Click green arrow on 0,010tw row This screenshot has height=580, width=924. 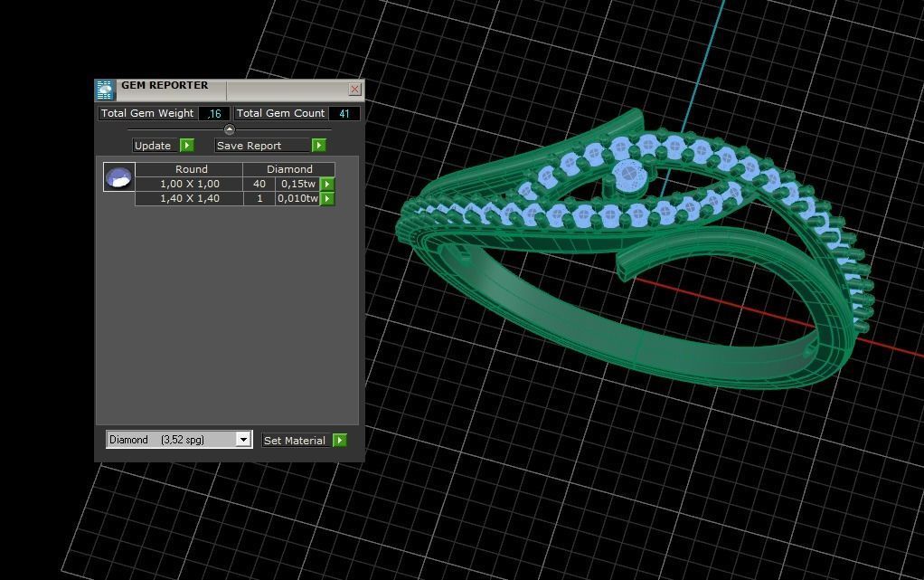tap(327, 199)
